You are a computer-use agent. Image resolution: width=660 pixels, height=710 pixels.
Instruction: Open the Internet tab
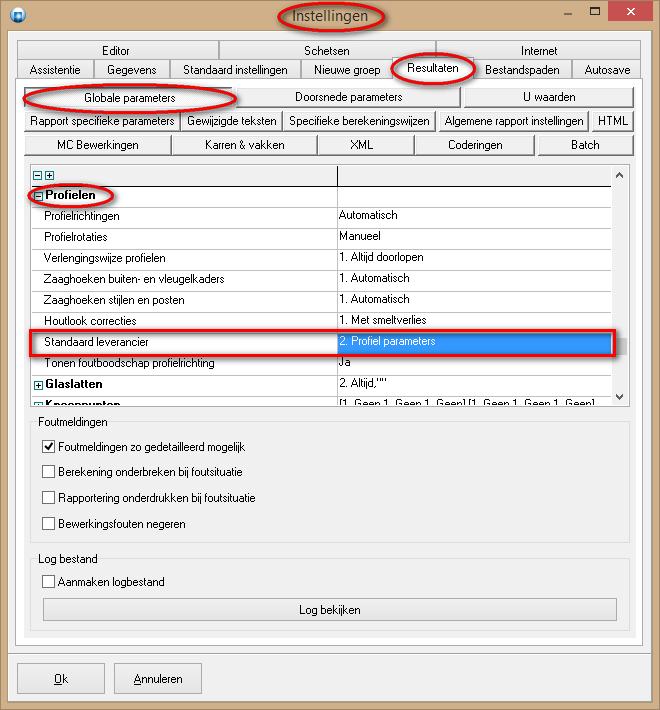[x=539, y=50]
